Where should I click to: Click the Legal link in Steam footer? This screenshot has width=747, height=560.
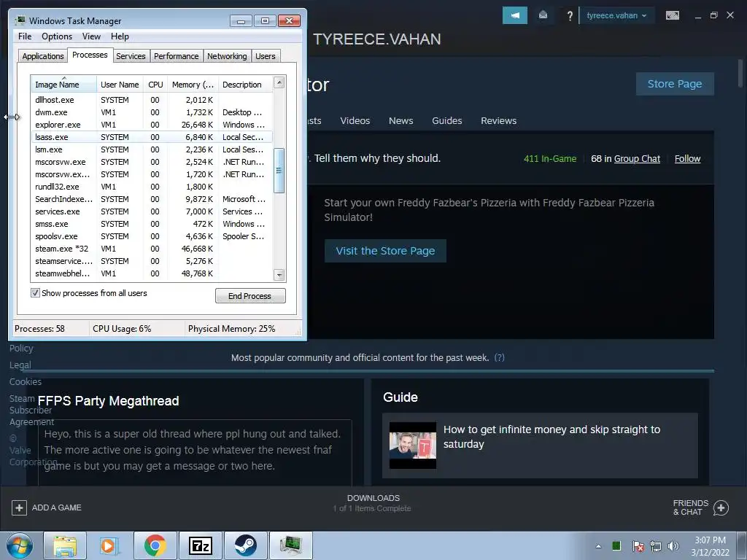tap(20, 365)
